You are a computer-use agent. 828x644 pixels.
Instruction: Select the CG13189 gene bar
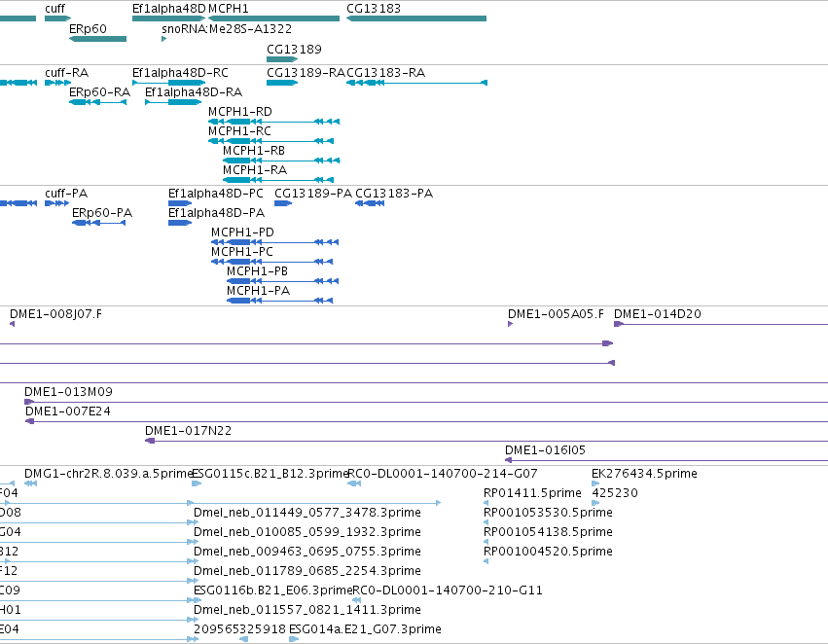tap(282, 59)
